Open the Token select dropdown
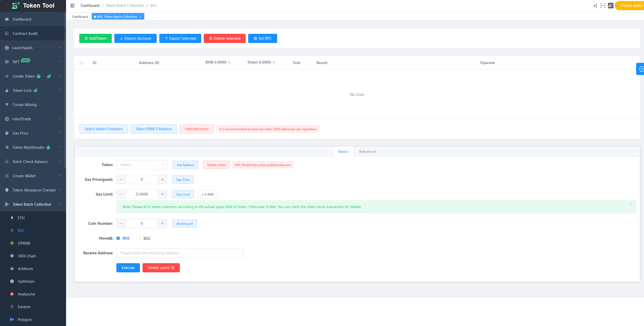The image size is (644, 326). click(142, 165)
